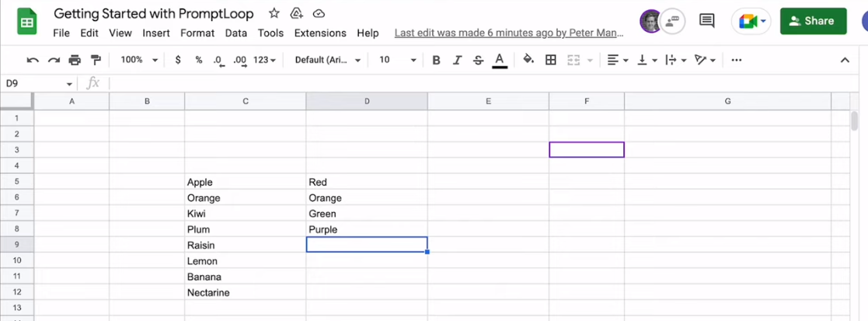This screenshot has height=321, width=868.
Task: Open comment history
Action: click(x=706, y=21)
